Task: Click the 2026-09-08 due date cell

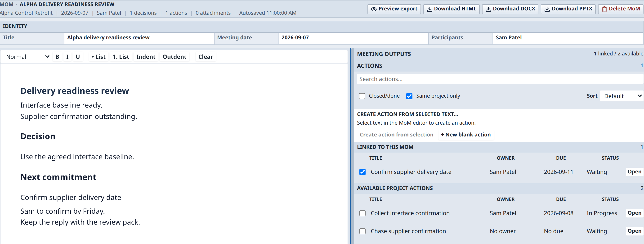Action: [x=559, y=213]
